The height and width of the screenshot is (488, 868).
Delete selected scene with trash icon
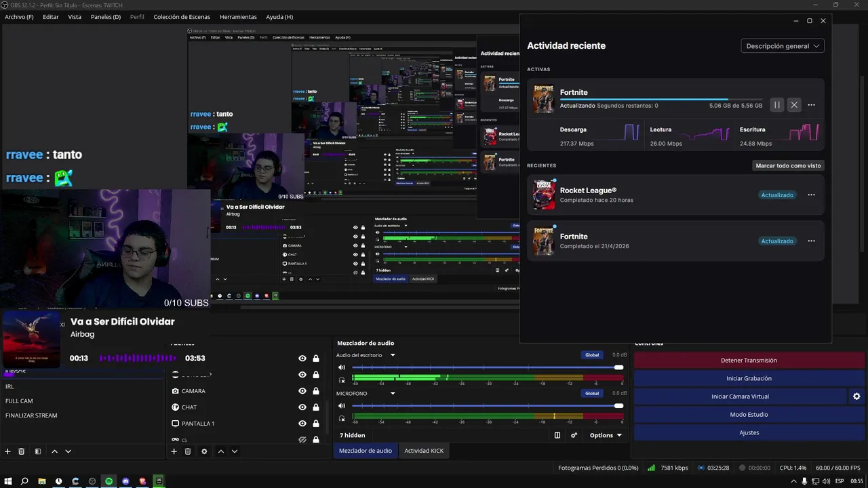pyautogui.click(x=22, y=451)
